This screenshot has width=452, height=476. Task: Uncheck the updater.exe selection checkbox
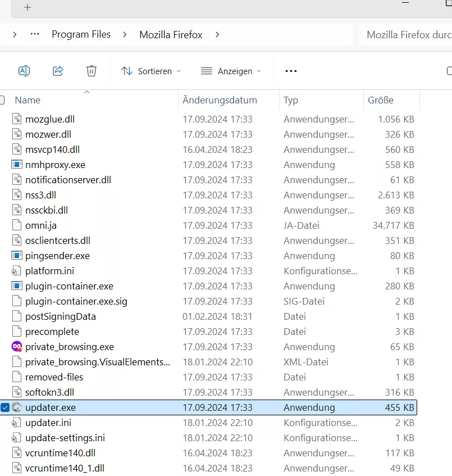[4, 407]
